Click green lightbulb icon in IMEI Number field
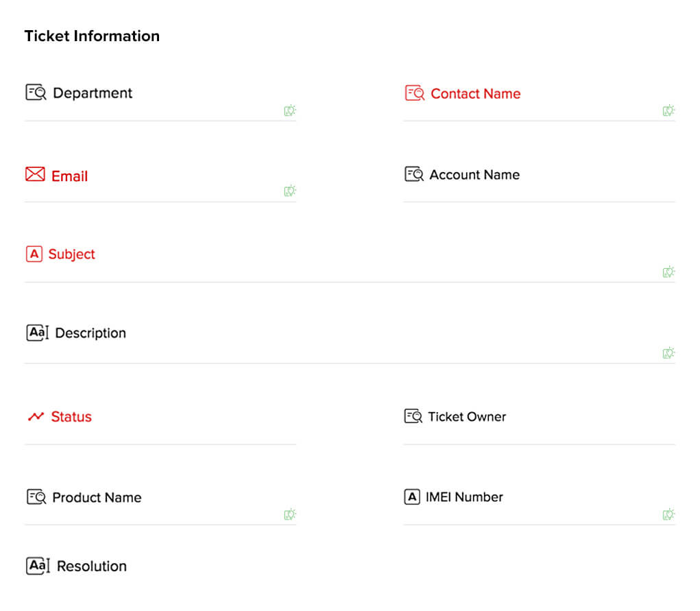 (x=668, y=514)
